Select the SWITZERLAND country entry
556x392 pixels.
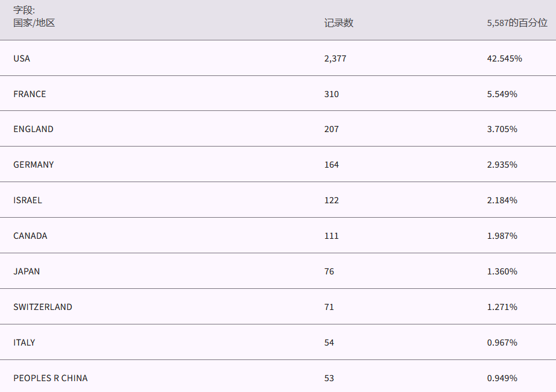pyautogui.click(x=43, y=307)
